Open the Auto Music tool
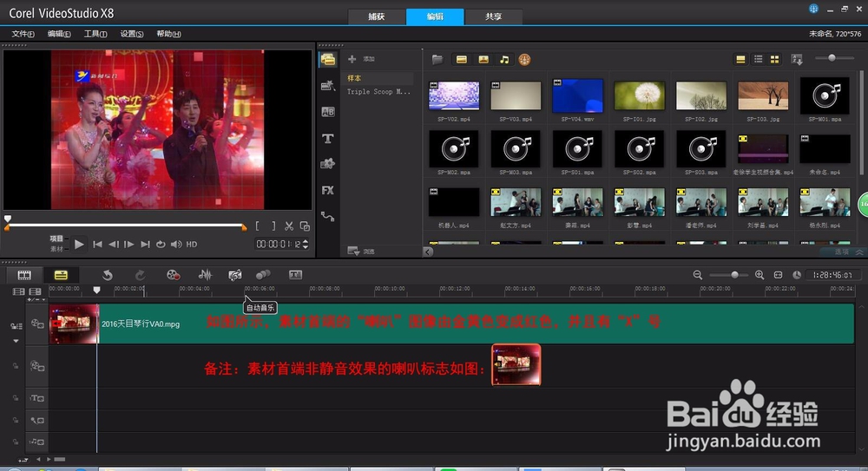Viewport: 868px width, 471px height. point(234,275)
